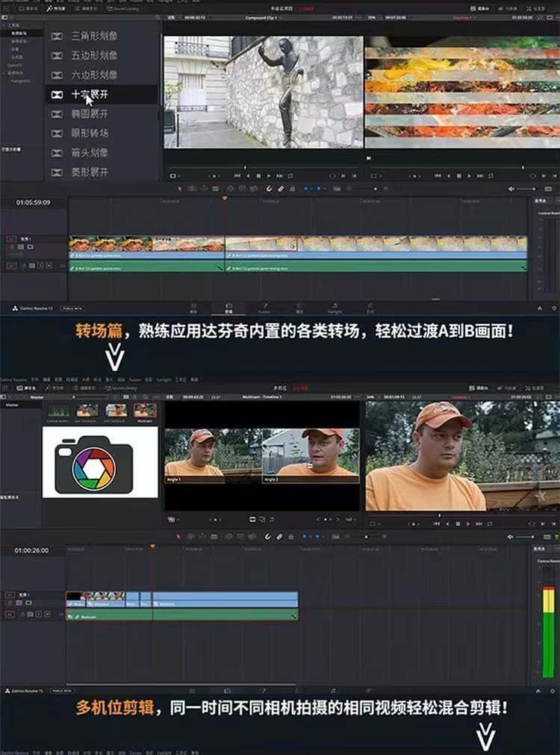Image resolution: width=560 pixels, height=755 pixels.
Task: Stop the timeline viewer in the upper screenshot
Action: [459, 176]
